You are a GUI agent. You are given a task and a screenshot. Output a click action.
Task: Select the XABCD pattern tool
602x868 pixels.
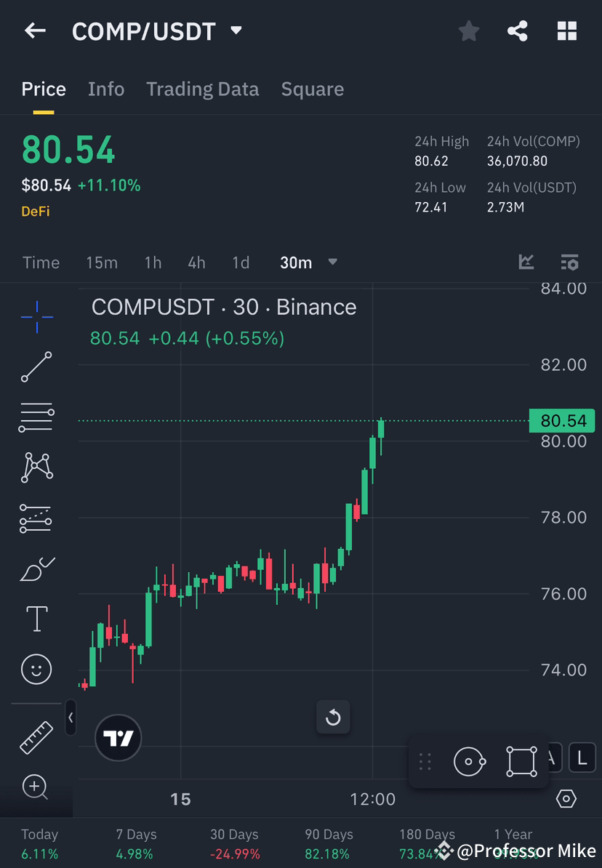(x=36, y=467)
